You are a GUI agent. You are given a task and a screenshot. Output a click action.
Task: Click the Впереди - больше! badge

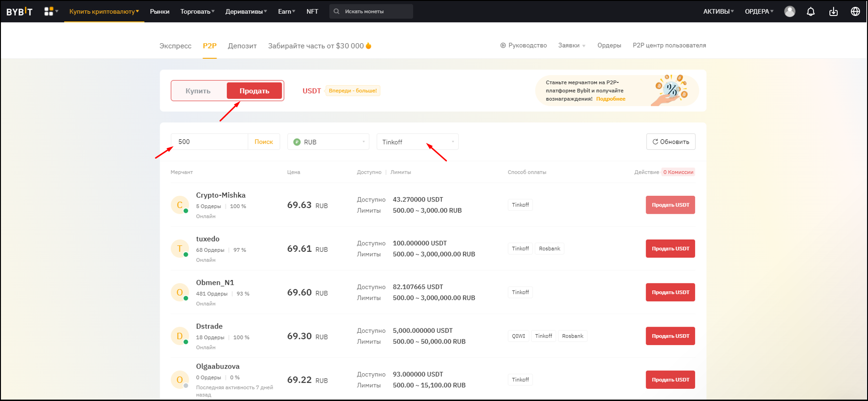(353, 91)
